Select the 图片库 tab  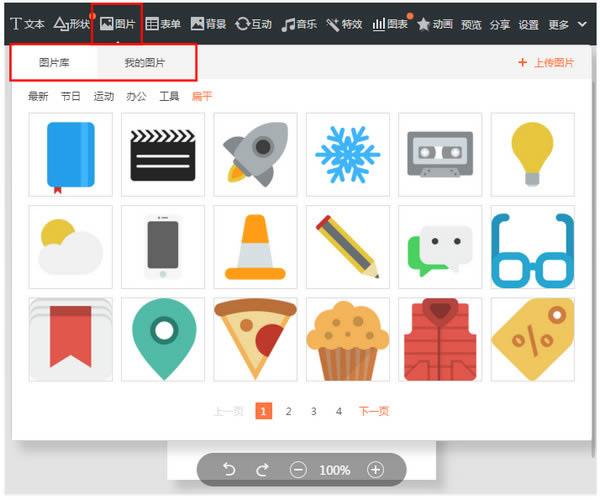[54, 63]
